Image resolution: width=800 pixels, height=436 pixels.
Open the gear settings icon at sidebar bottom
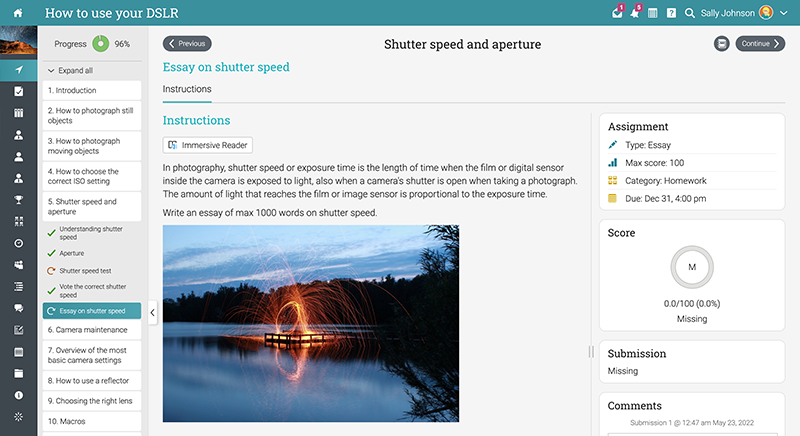click(x=18, y=417)
